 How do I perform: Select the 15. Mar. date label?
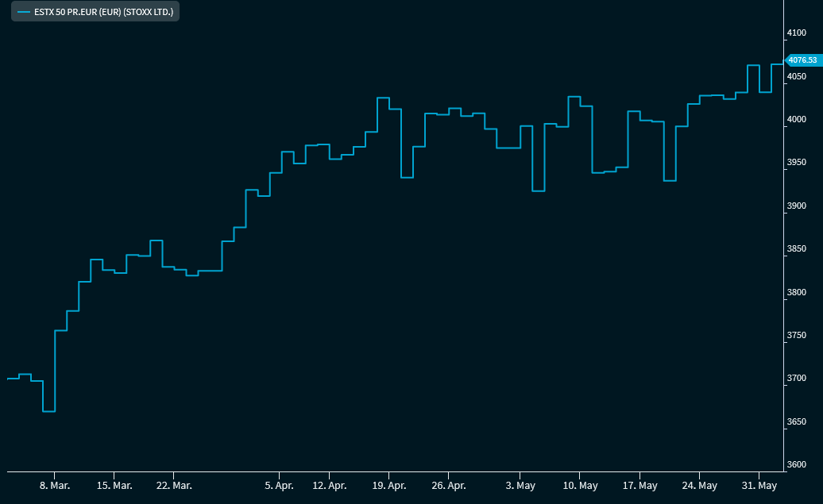point(114,485)
